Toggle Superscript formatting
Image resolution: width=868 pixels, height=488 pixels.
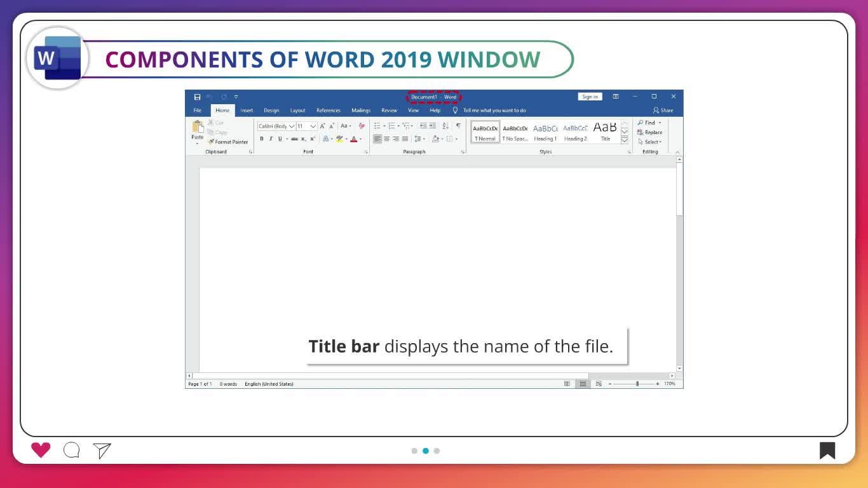(x=313, y=139)
